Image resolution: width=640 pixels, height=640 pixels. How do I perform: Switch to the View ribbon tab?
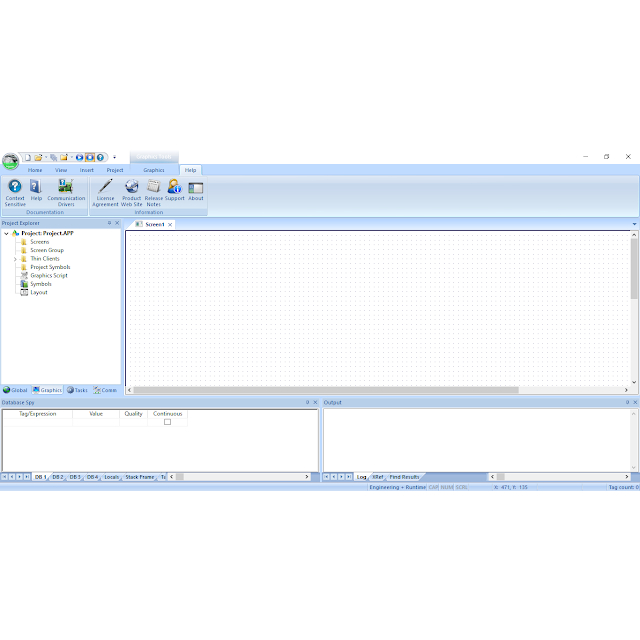click(x=61, y=170)
